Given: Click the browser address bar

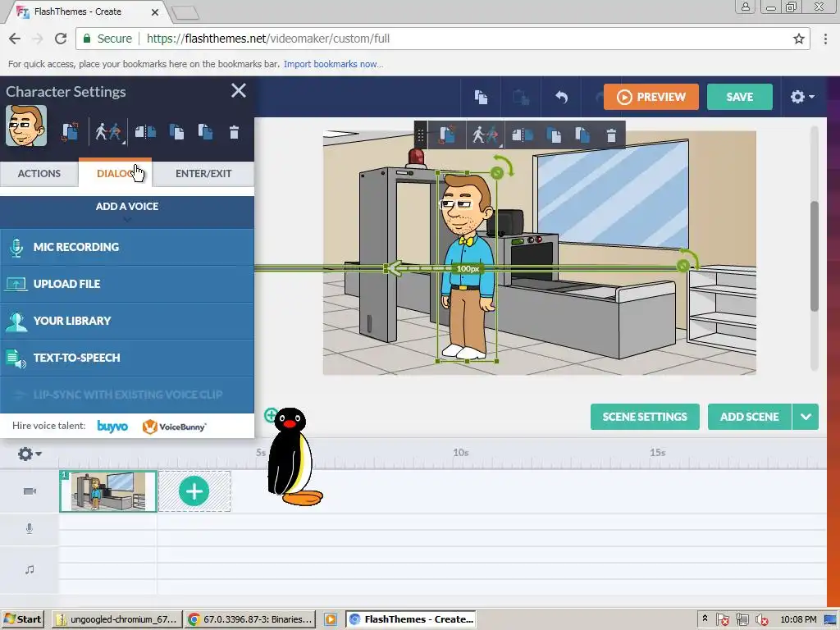Looking at the screenshot, I should [444, 39].
